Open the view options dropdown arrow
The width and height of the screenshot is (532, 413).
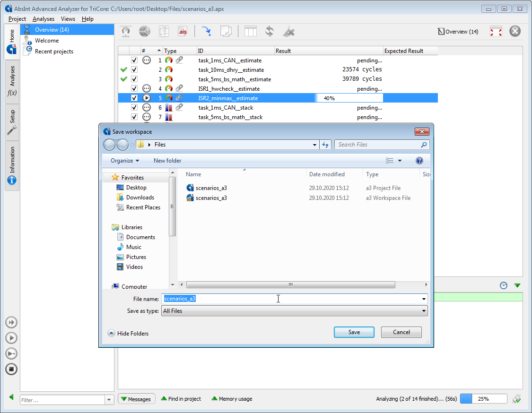coord(400,161)
